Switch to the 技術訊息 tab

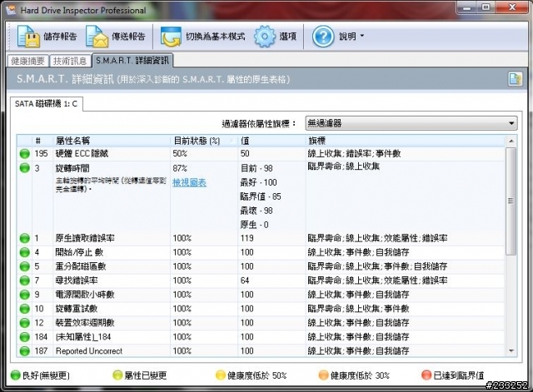pos(70,61)
